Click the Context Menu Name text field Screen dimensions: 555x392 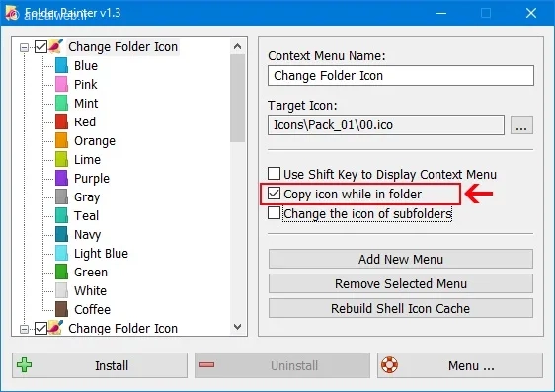click(x=401, y=75)
